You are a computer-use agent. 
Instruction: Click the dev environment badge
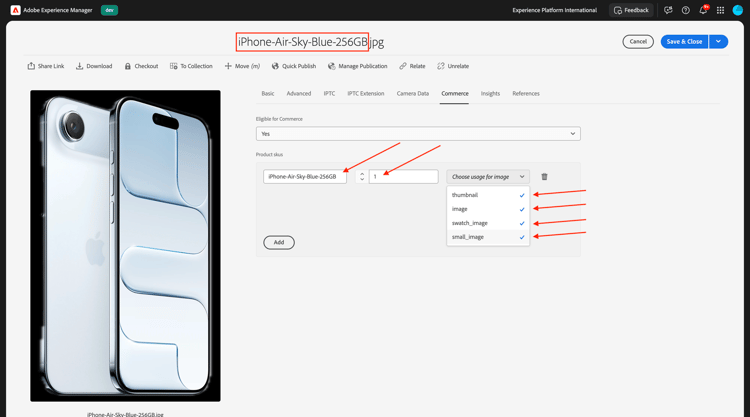pos(109,10)
